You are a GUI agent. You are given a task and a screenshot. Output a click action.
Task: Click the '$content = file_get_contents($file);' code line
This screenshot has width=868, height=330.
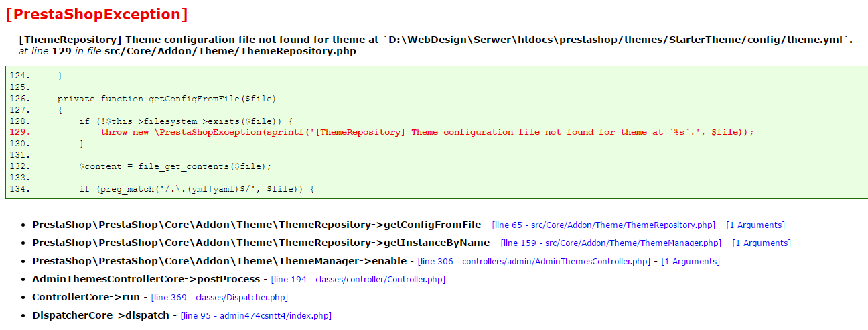[x=175, y=166]
